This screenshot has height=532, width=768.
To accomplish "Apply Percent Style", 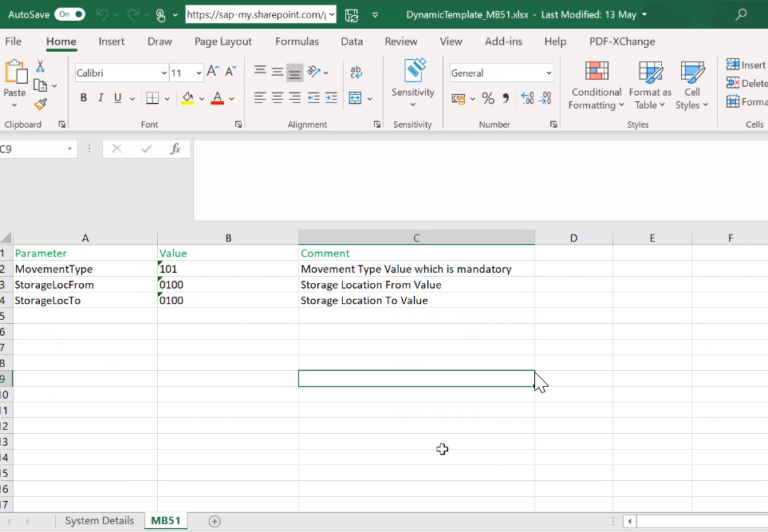I will pyautogui.click(x=488, y=98).
